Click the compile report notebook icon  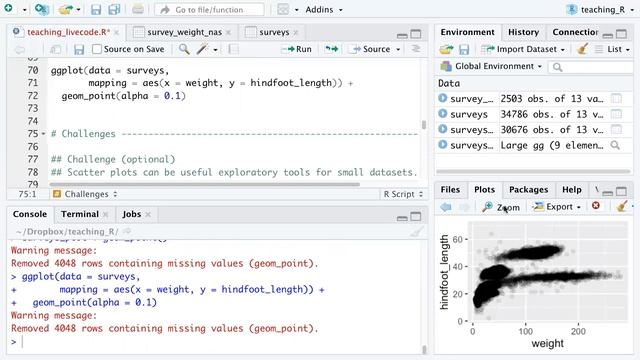point(233,49)
